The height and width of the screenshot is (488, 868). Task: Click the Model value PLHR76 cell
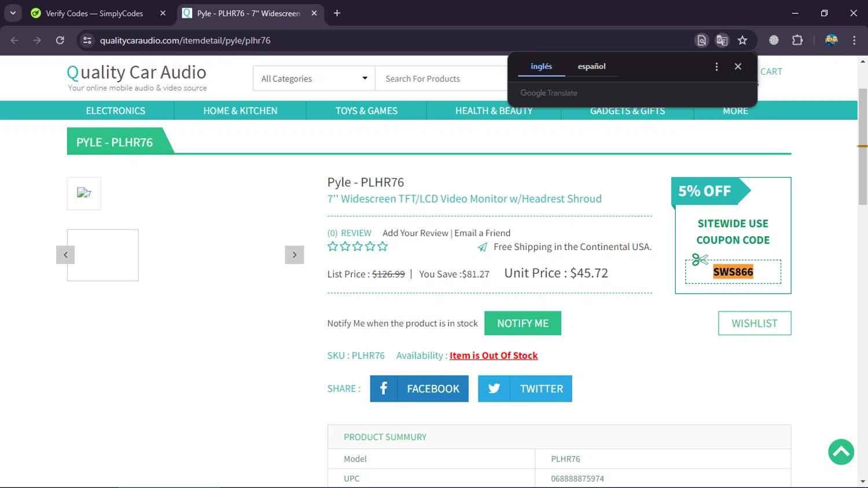click(x=565, y=459)
